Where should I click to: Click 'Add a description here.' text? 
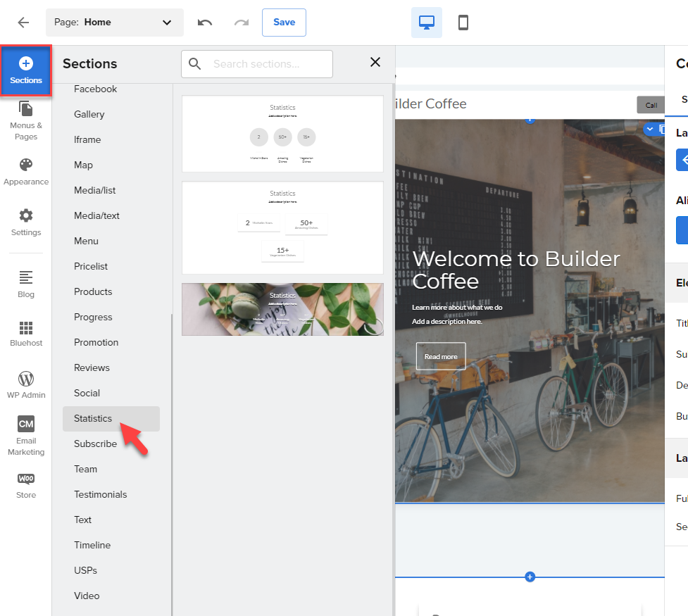pos(446,321)
